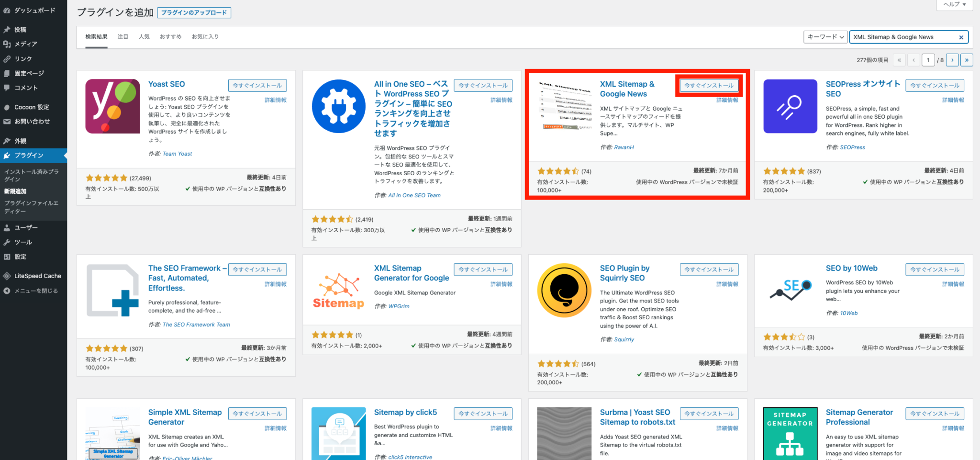This screenshot has height=460, width=980.
Task: Collapse the admin menu with メニューを閉じる
Action: (7, 291)
